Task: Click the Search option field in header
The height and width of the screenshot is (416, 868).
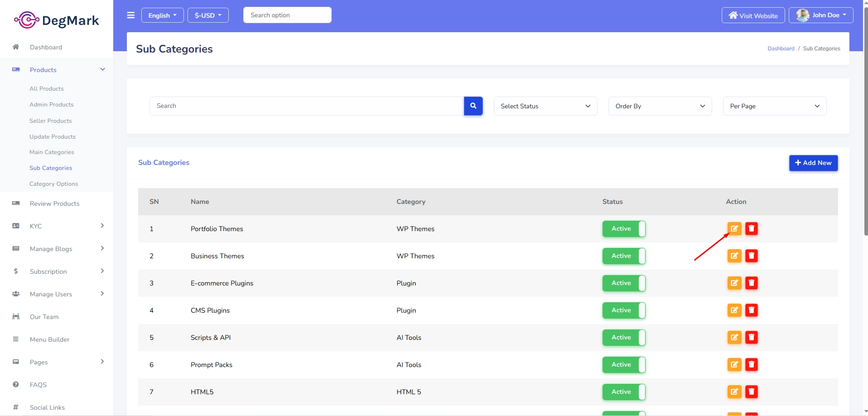Action: [287, 15]
